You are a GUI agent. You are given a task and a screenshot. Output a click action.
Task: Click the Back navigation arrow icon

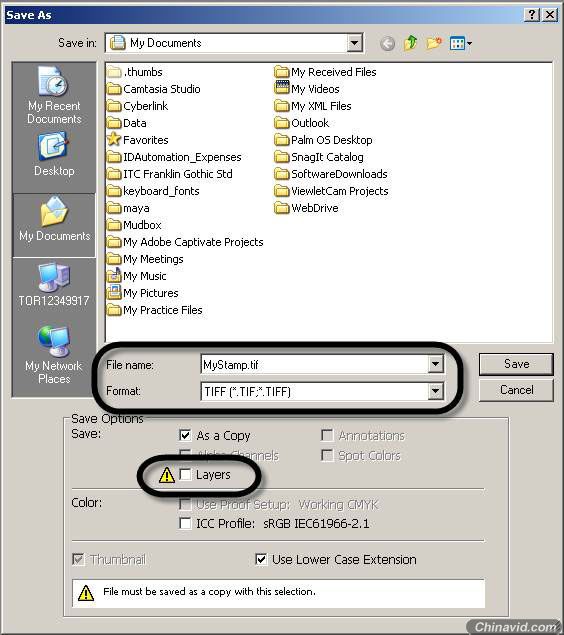coord(387,43)
